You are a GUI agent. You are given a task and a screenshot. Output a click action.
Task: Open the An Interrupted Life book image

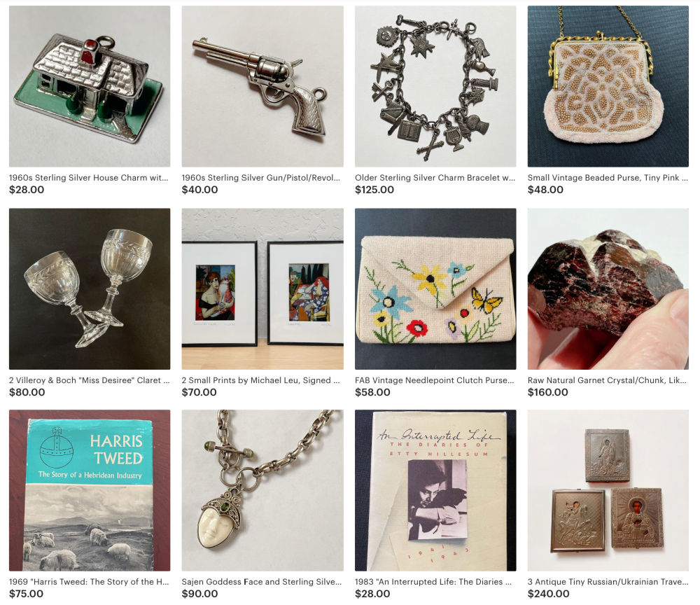435,490
